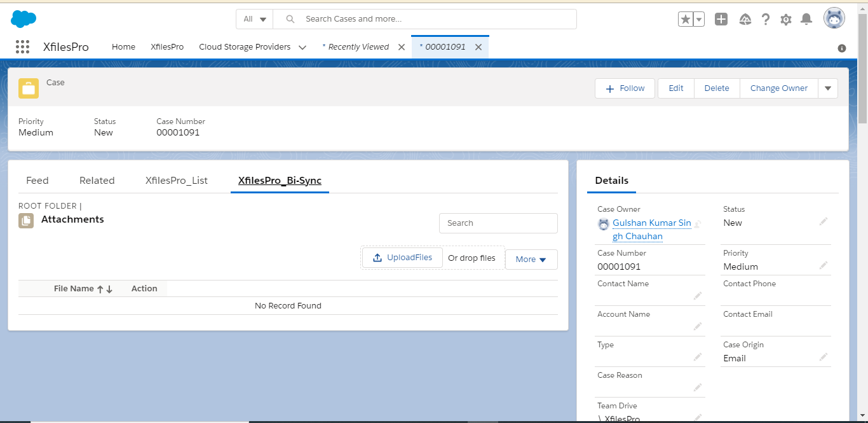Screen dimensions: 868x423
Task: Click the yellow Case briefcase icon
Action: coord(29,88)
